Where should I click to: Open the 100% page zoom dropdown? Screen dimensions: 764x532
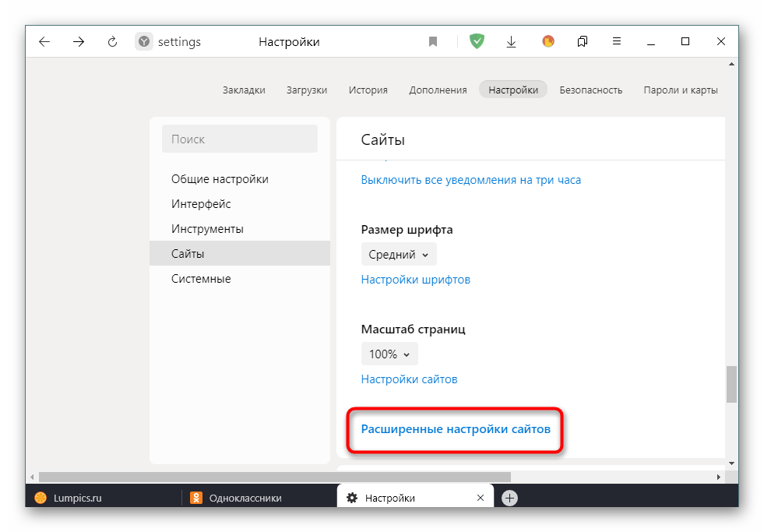point(389,354)
